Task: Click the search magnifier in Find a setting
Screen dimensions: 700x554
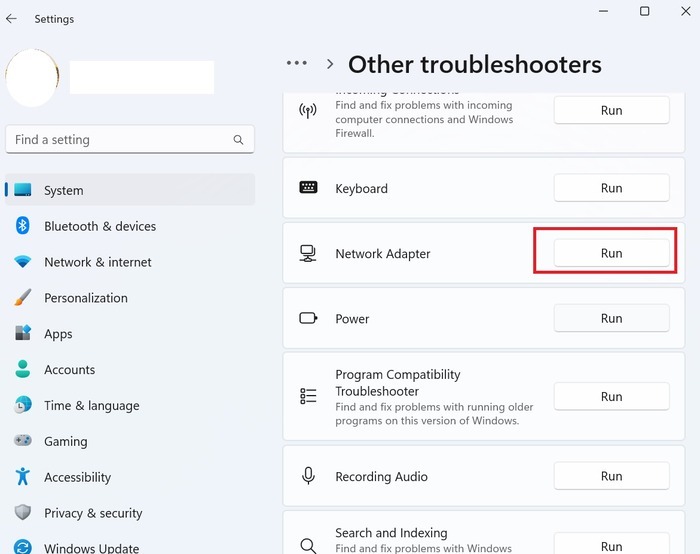Action: (x=238, y=140)
